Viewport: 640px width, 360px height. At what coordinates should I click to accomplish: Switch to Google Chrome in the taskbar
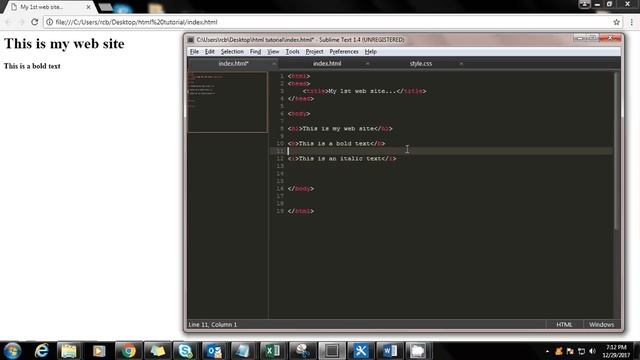point(128,351)
